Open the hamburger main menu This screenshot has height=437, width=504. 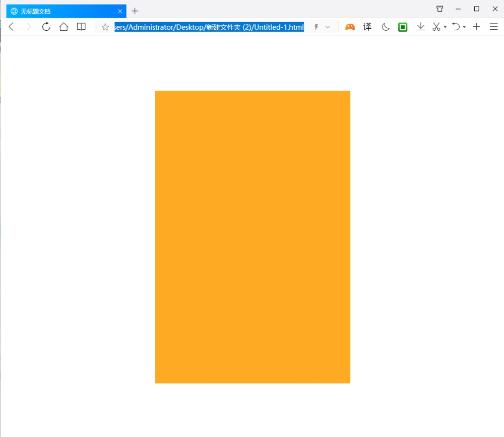click(x=494, y=27)
